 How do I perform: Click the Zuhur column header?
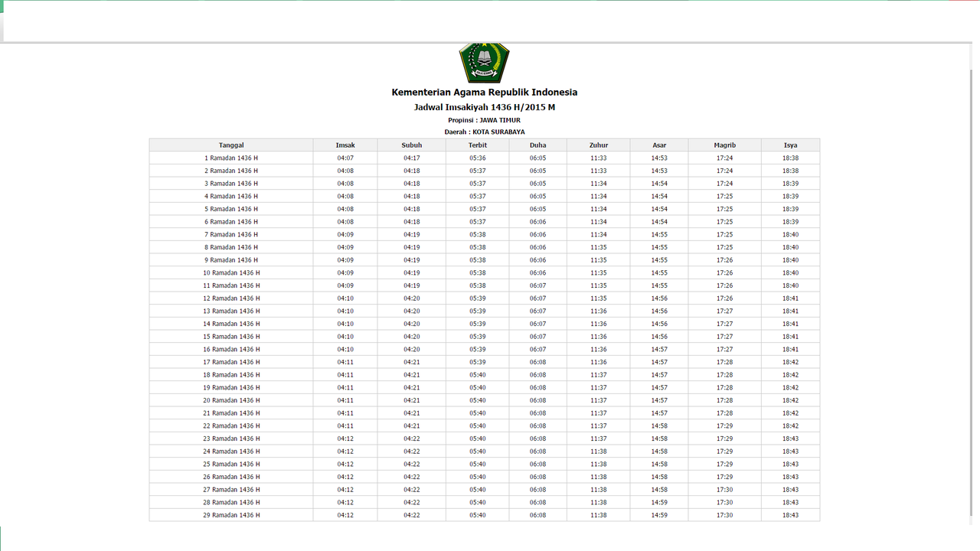coord(599,145)
